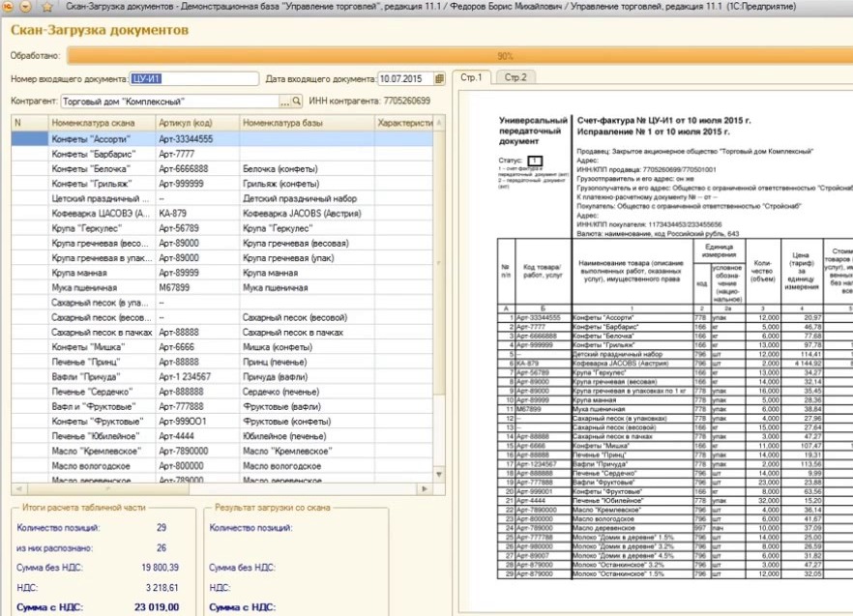The height and width of the screenshot is (616, 853).
Task: Click the table's vertical scrollbar up arrow
Action: (x=439, y=123)
